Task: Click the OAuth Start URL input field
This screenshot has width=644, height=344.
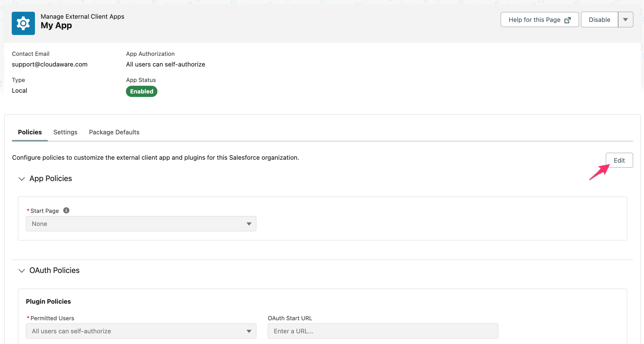Action: pos(383,331)
